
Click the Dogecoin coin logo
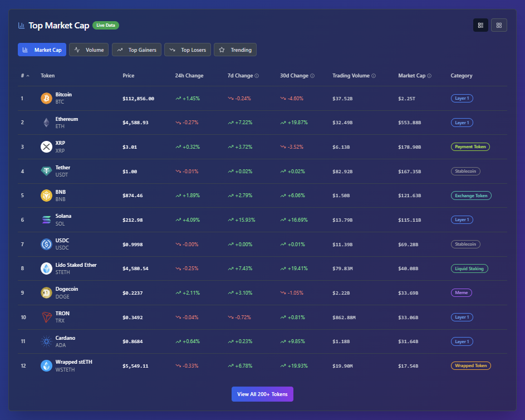pos(47,293)
